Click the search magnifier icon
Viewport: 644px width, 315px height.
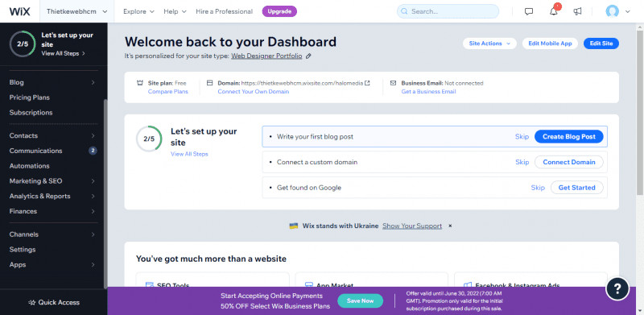point(404,11)
